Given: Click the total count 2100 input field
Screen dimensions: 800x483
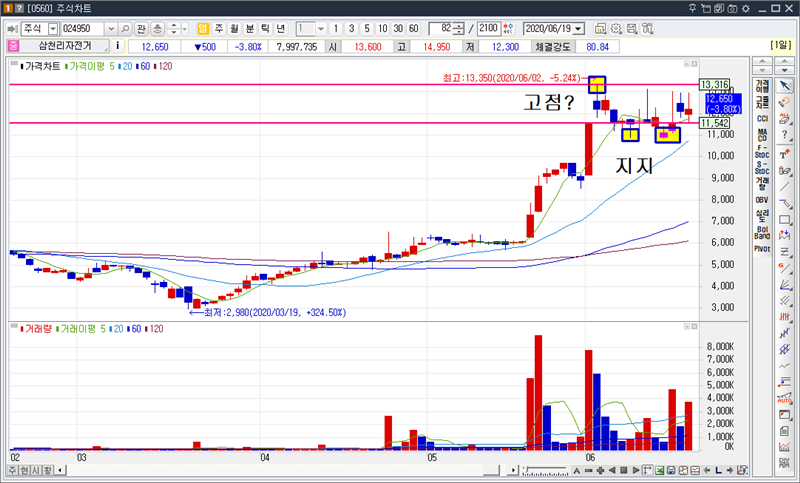Looking at the screenshot, I should (488, 29).
